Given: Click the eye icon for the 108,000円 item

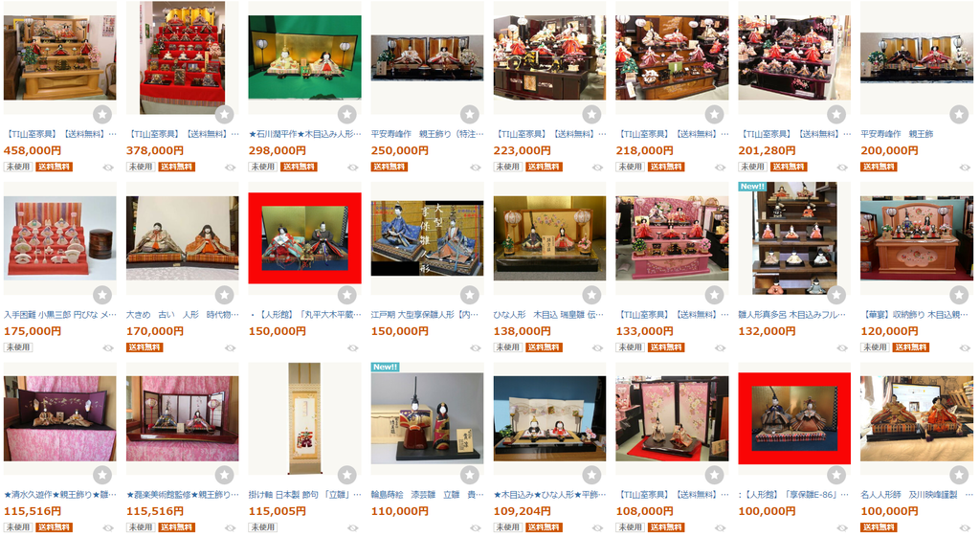Looking at the screenshot, I should point(720,528).
